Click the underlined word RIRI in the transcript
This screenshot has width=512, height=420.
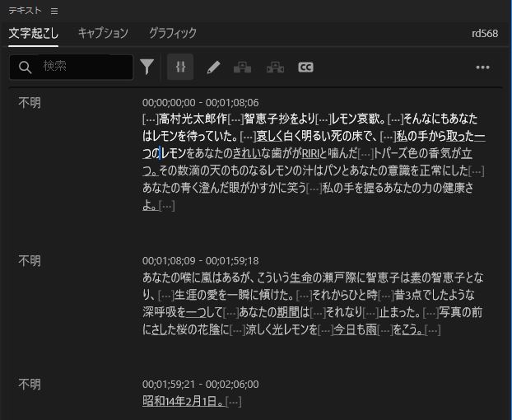coord(310,153)
